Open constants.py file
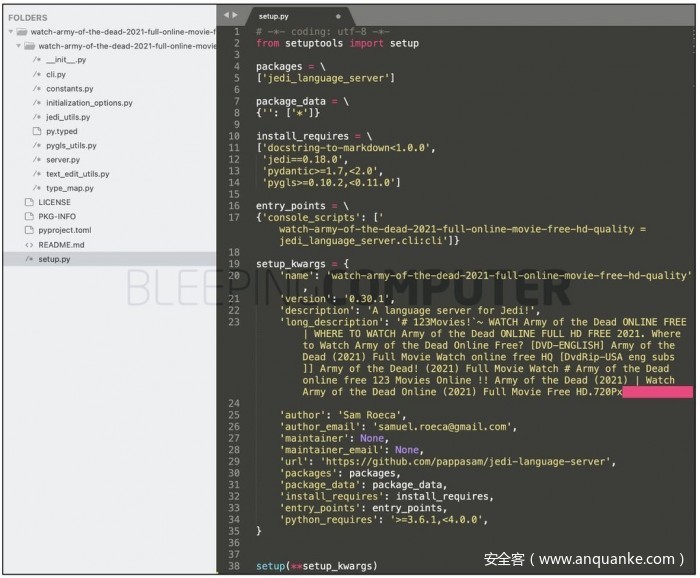 click(70, 89)
